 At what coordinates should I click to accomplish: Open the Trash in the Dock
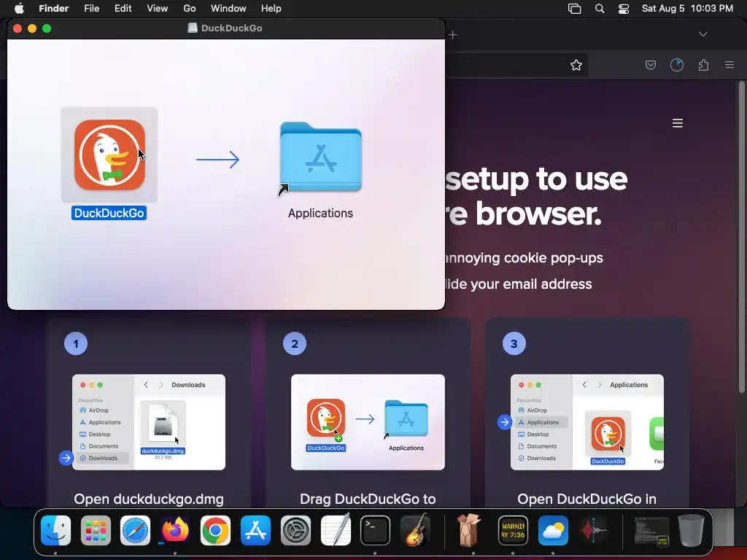click(x=692, y=531)
